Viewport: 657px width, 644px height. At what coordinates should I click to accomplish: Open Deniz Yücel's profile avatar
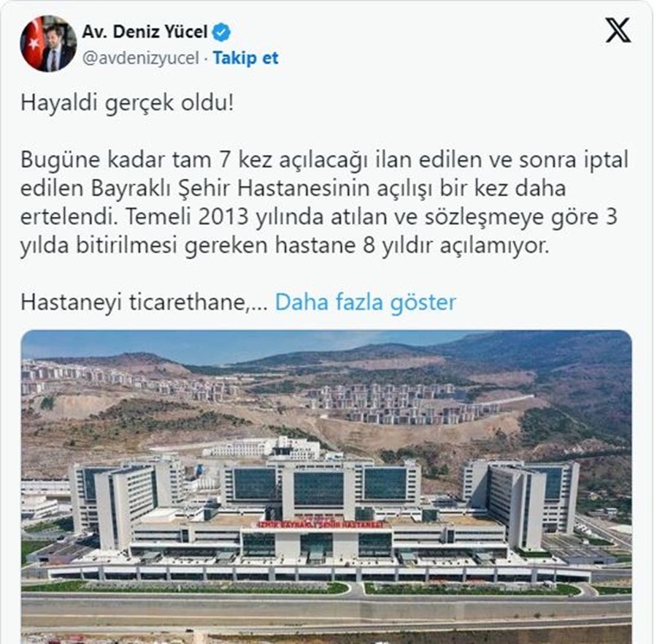pyautogui.click(x=49, y=44)
